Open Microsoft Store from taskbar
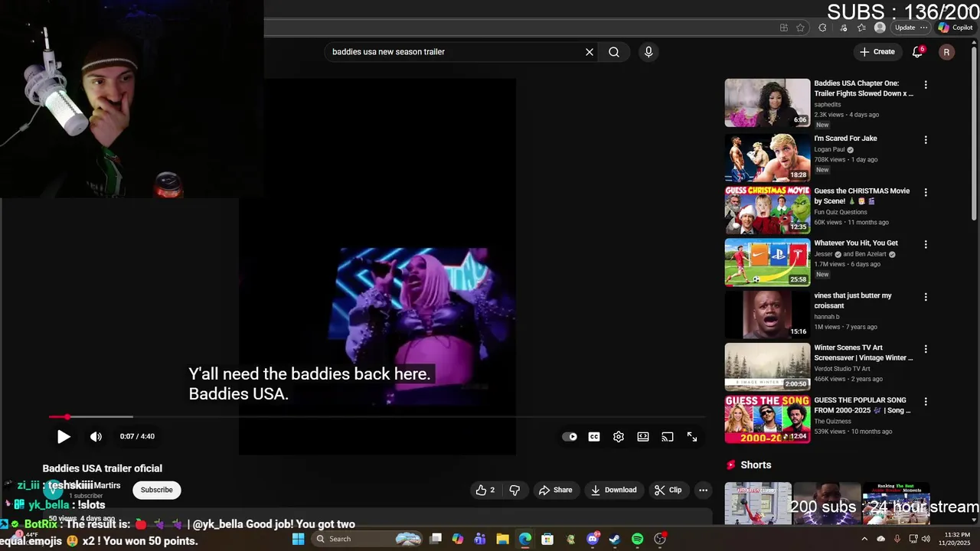Viewport: 980px width, 551px height. pyautogui.click(x=547, y=539)
